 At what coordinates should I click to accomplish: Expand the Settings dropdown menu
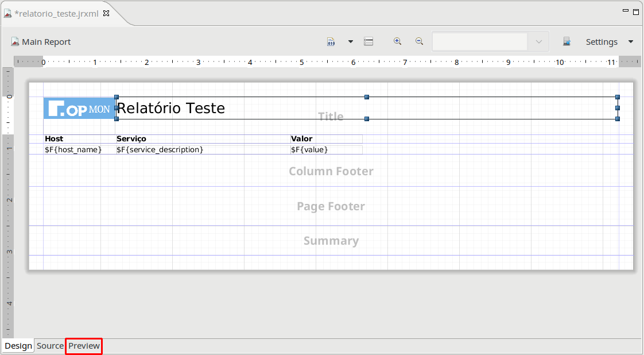coord(631,42)
